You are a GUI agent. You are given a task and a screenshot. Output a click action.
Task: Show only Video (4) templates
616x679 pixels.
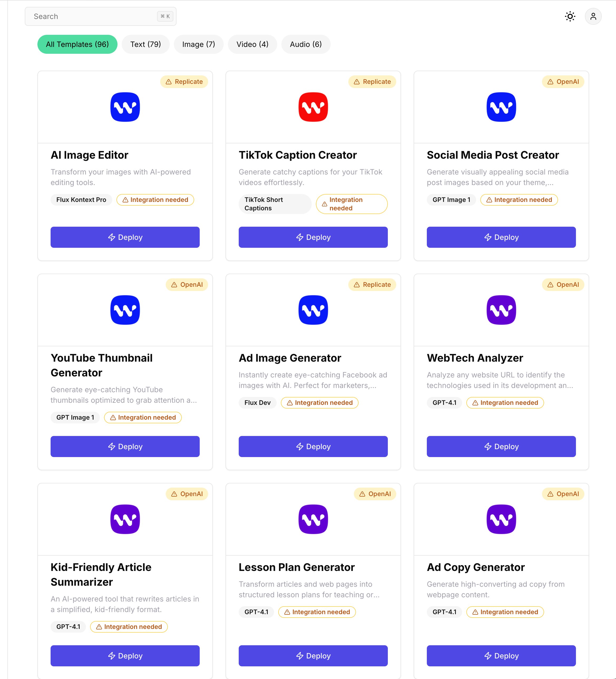pyautogui.click(x=252, y=45)
